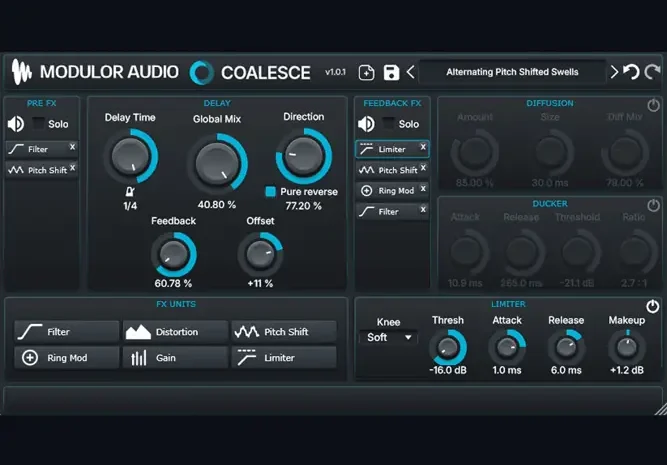Click the 40.80 % Global Mix value
This screenshot has height=465, width=667.
coord(217,205)
